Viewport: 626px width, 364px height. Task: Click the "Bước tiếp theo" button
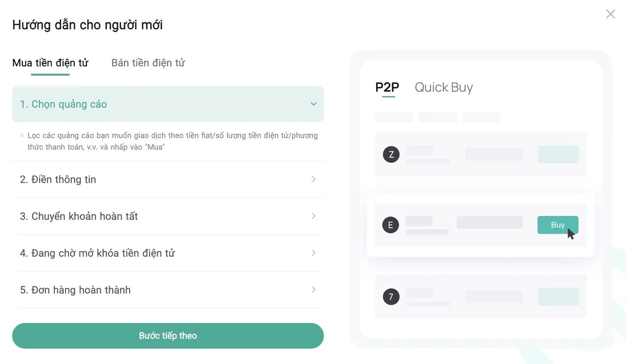tap(168, 336)
